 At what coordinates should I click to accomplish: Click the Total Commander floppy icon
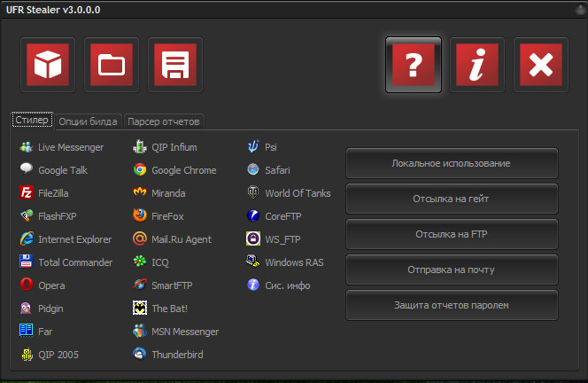pos(27,262)
